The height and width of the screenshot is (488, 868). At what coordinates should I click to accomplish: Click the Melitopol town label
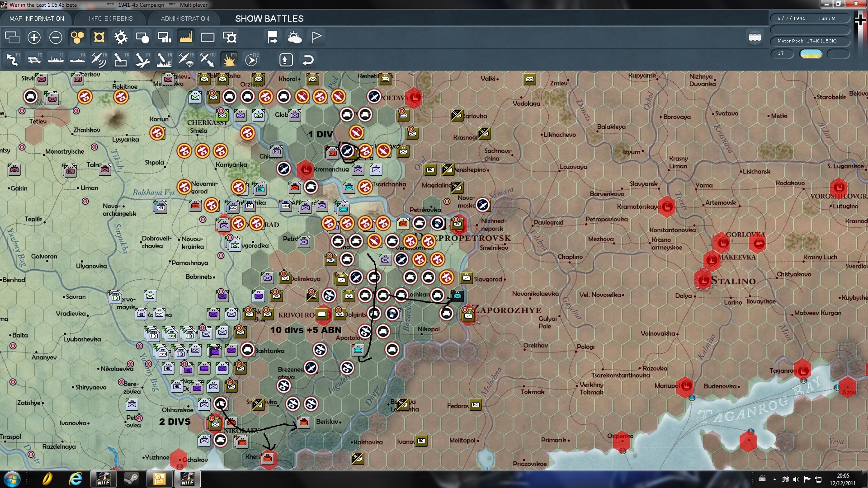coord(462,441)
